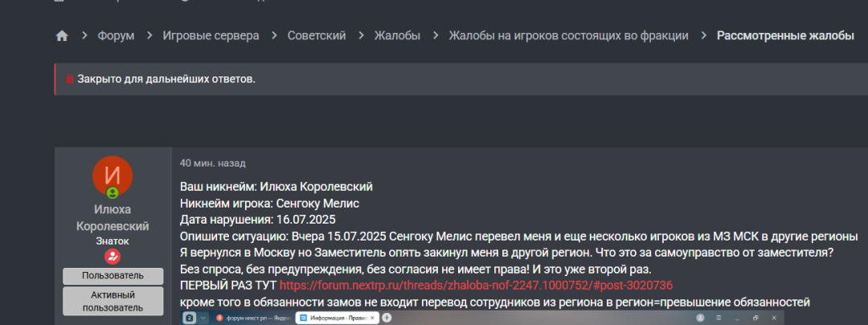This screenshot has height=325, width=868.
Task: Go to the forum home icon
Action: click(62, 36)
